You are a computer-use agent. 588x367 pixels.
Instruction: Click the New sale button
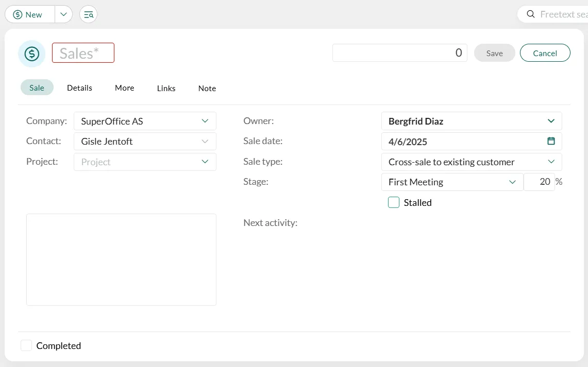click(29, 14)
